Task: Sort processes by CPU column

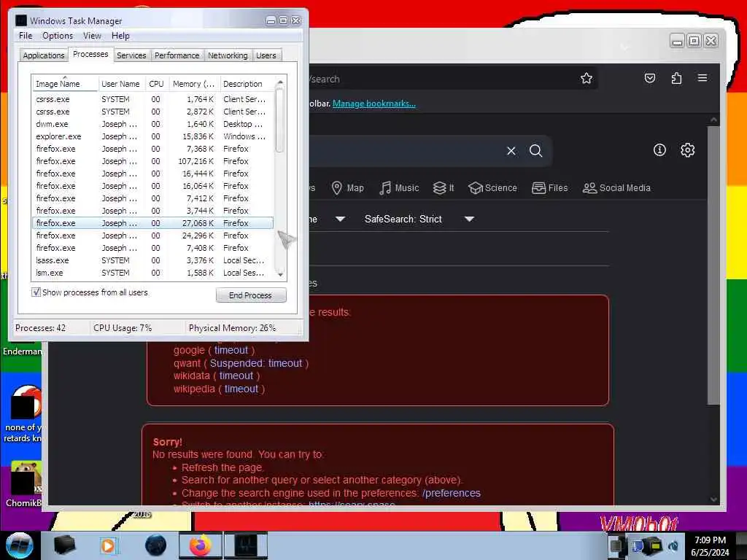Action: click(x=156, y=84)
